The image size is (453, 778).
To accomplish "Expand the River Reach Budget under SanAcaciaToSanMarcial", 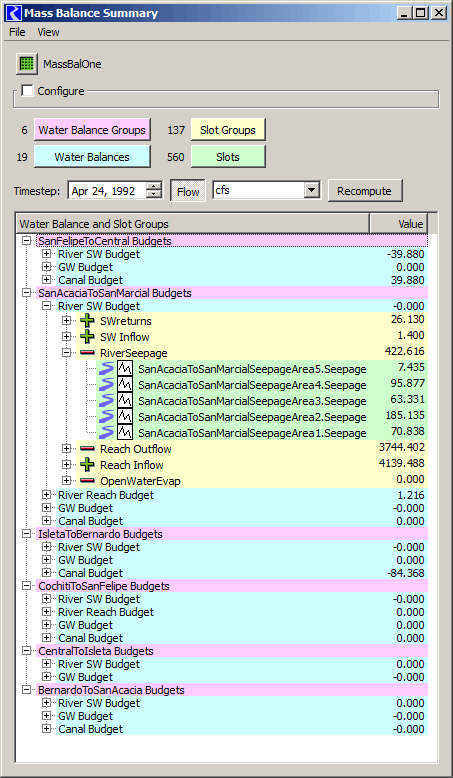I will [x=47, y=495].
